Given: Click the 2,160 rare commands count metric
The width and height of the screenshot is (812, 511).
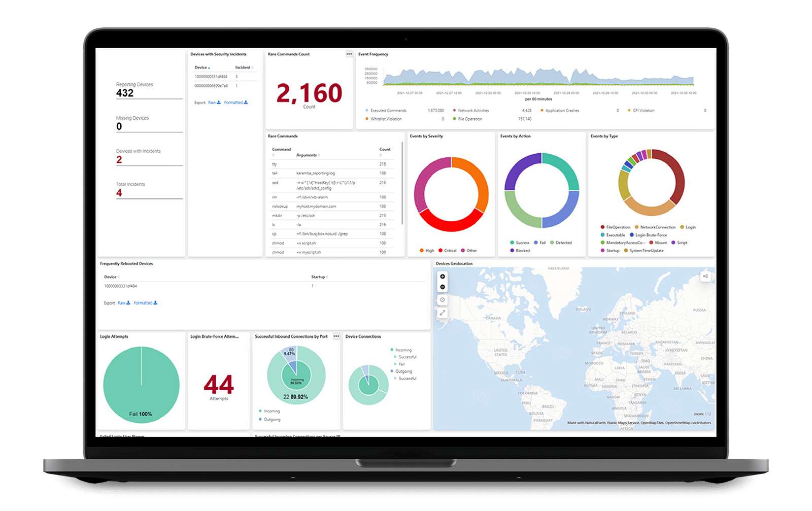Looking at the screenshot, I should [310, 93].
